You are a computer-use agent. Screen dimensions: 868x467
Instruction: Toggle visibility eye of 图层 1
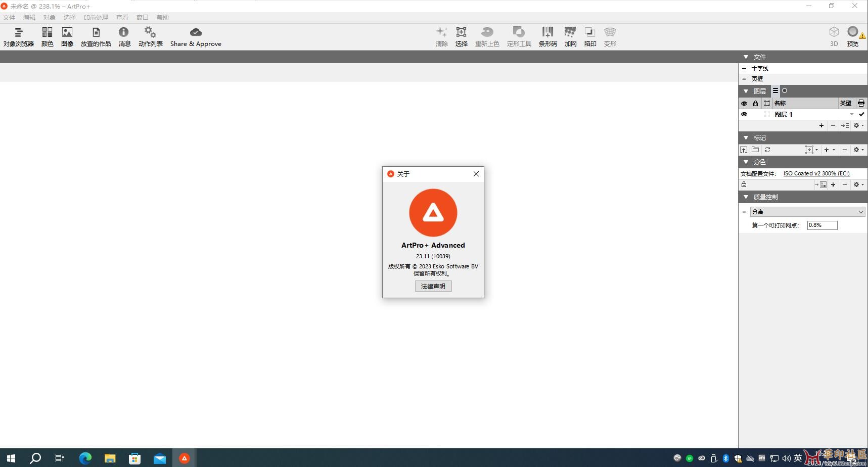(x=744, y=114)
